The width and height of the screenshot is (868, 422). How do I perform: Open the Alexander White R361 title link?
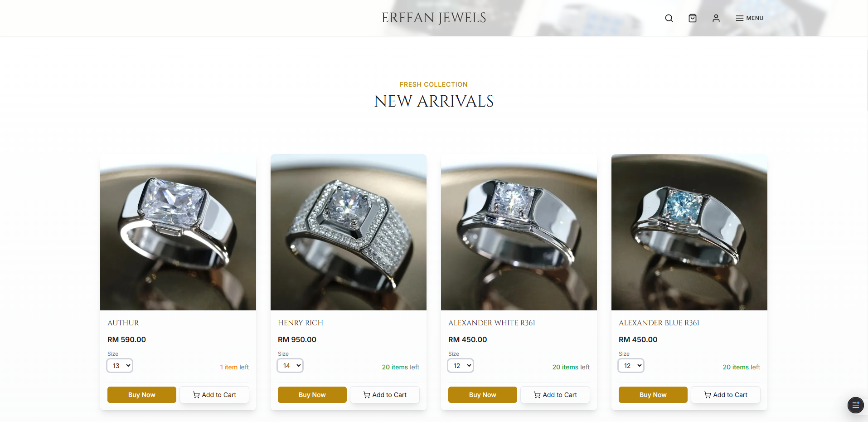[x=492, y=323]
